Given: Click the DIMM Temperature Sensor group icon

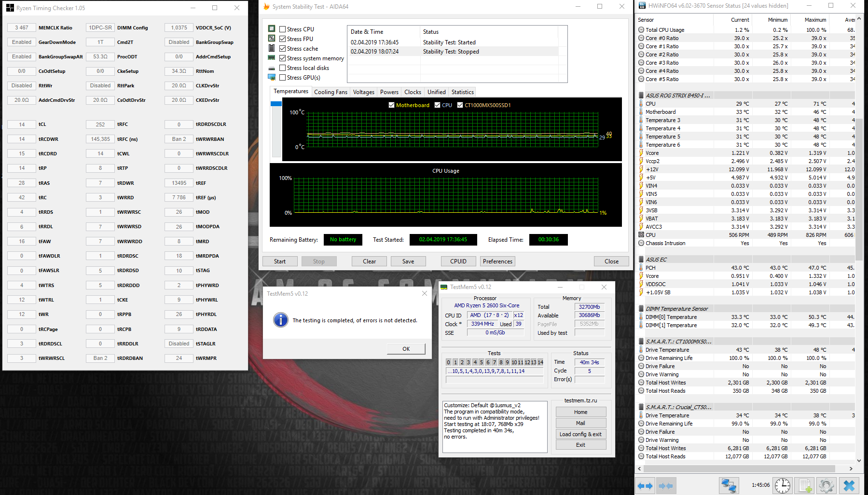Looking at the screenshot, I should 641,309.
